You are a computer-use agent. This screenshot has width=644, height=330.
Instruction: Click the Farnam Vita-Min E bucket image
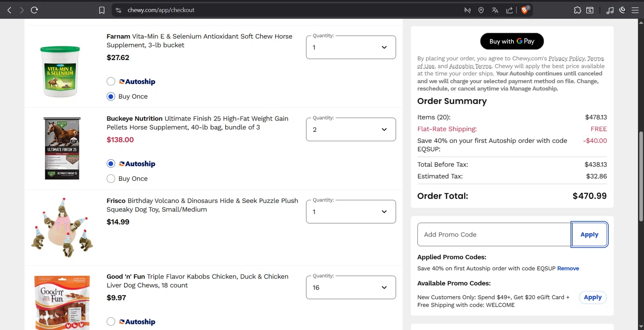coord(60,71)
